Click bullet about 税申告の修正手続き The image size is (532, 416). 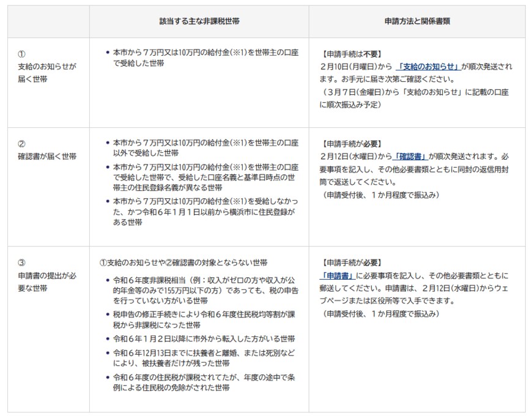click(x=205, y=320)
